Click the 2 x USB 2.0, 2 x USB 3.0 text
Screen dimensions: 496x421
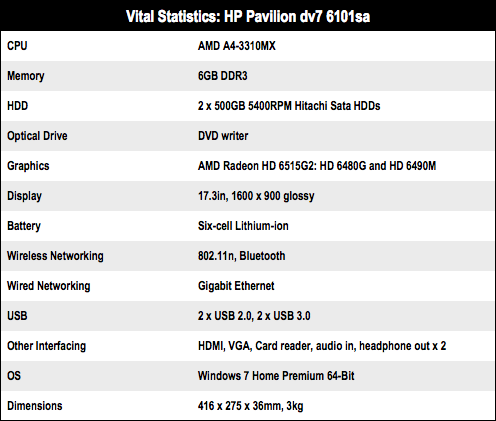254,316
